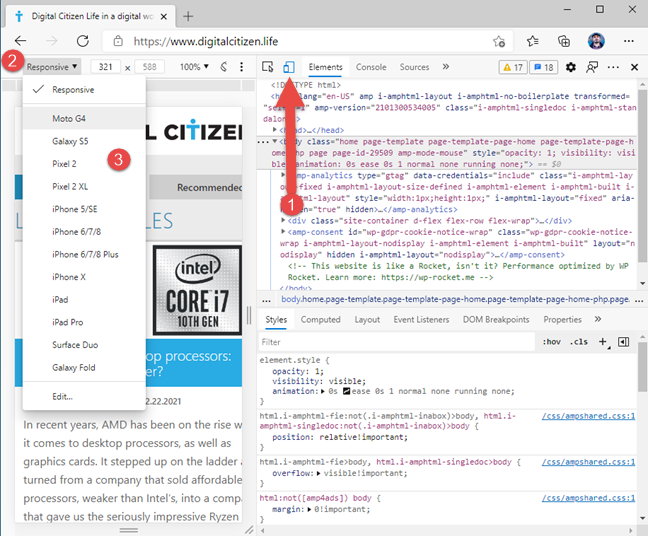Screen dimensions: 648x536
Task: Toggle :hov element state panel
Action: (x=551, y=342)
